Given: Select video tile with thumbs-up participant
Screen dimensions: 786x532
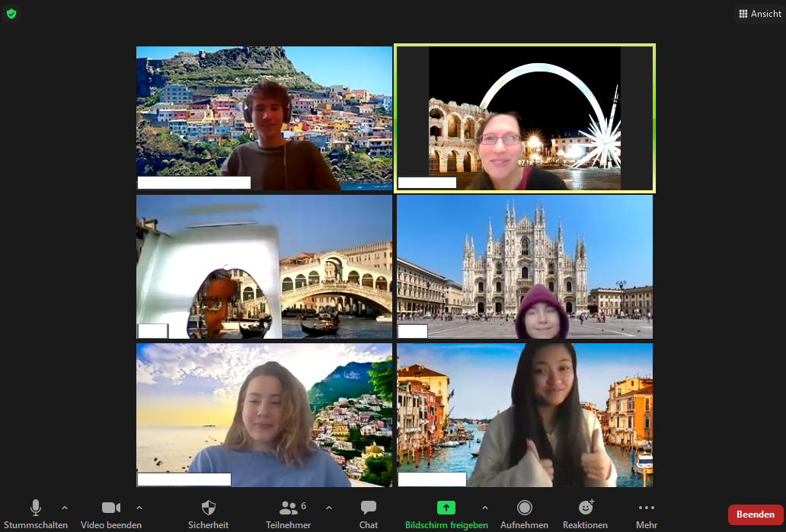Looking at the screenshot, I should coord(525,415).
